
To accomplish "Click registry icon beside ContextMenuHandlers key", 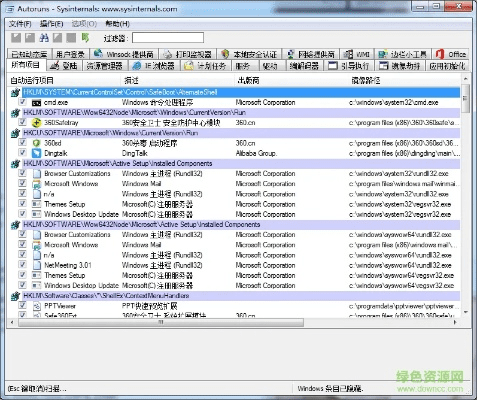I will pos(15,296).
